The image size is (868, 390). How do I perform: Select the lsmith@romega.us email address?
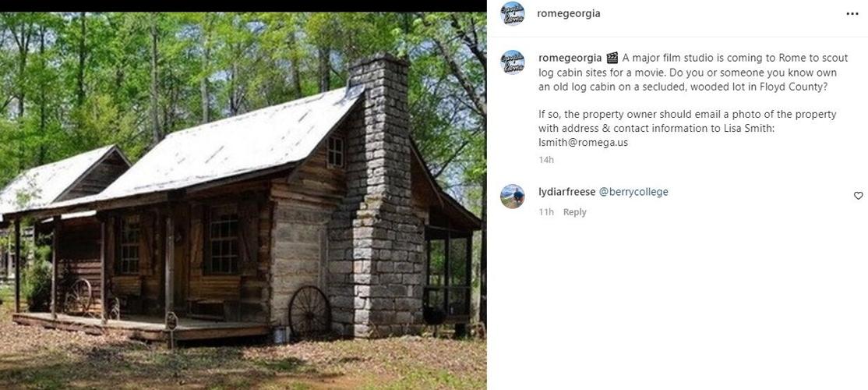click(583, 143)
